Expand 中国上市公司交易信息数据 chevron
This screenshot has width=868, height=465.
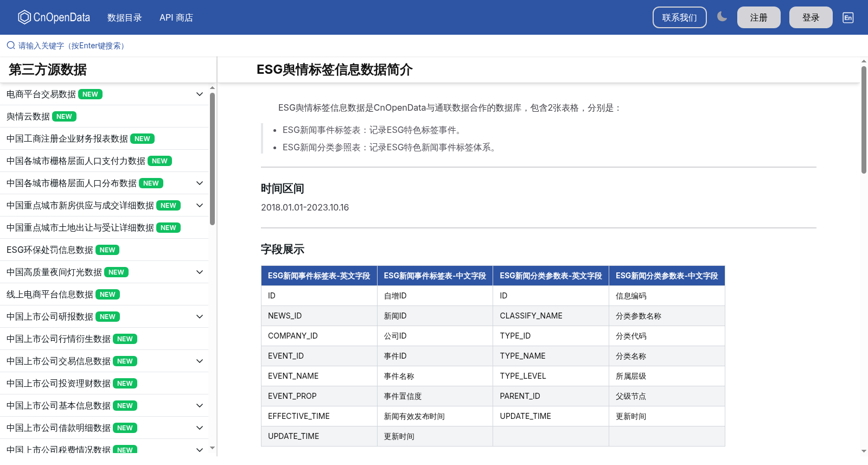point(200,361)
